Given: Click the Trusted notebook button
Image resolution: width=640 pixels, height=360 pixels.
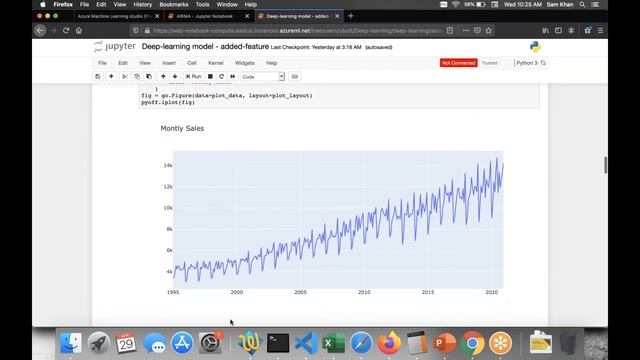Looking at the screenshot, I should coord(489,63).
